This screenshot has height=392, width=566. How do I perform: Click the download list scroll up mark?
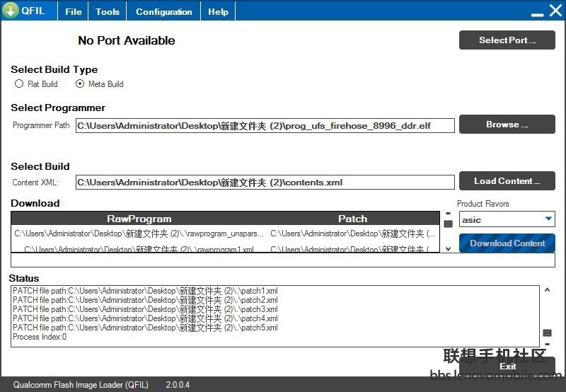[x=448, y=213]
